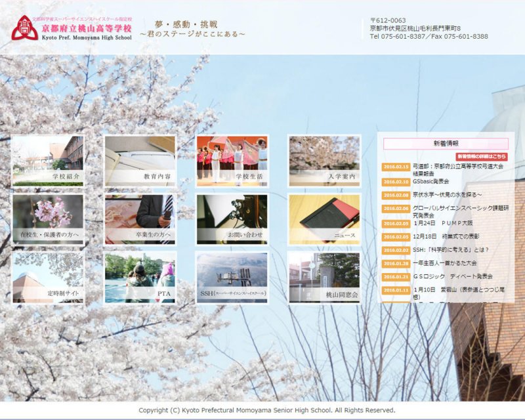This screenshot has width=525, height=420.
Task: Open the 卒業生の方へ tile
Action: click(140, 219)
